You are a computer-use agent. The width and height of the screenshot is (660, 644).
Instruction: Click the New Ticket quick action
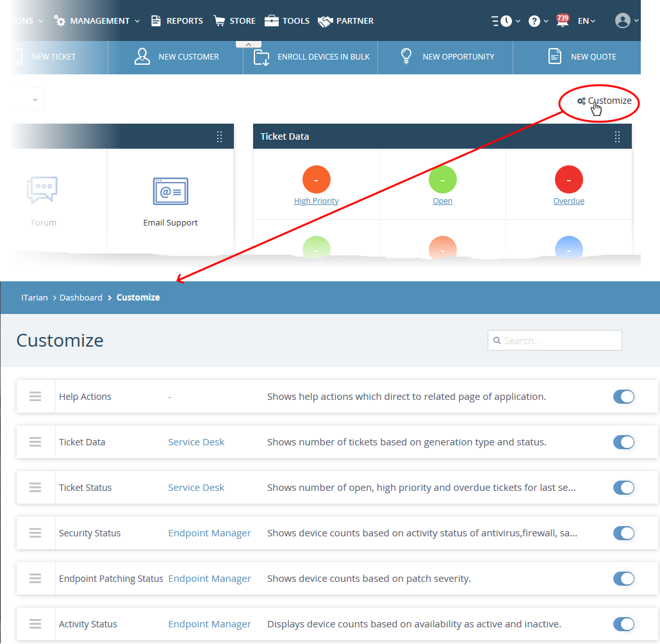pyautogui.click(x=54, y=57)
